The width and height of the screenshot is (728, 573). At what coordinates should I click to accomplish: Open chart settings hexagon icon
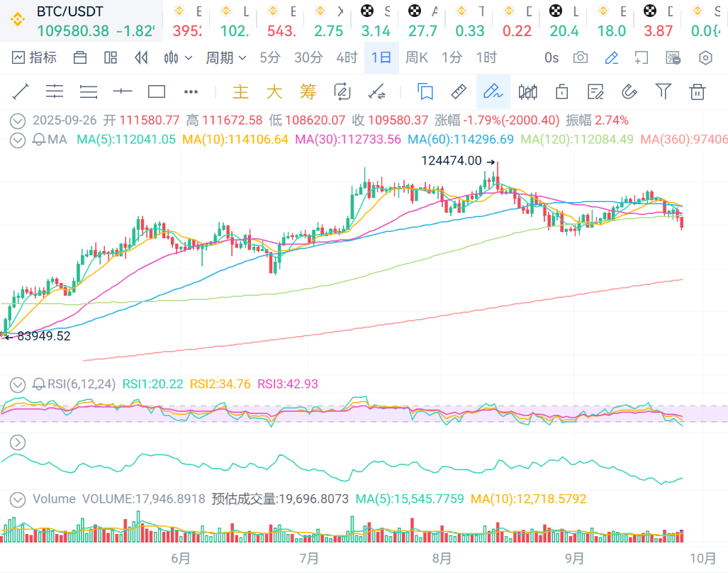coord(705,57)
